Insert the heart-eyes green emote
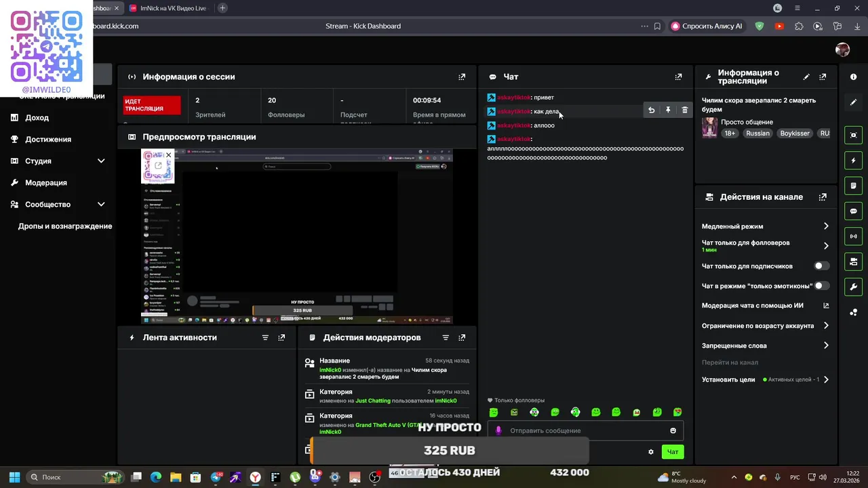This screenshot has width=868, height=488. 677,412
